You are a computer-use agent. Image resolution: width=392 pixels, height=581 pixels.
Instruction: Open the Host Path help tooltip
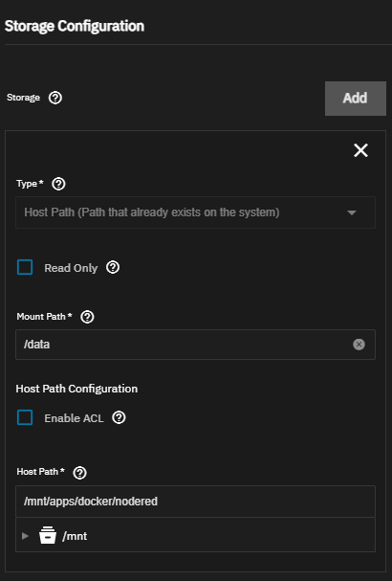pyautogui.click(x=80, y=473)
